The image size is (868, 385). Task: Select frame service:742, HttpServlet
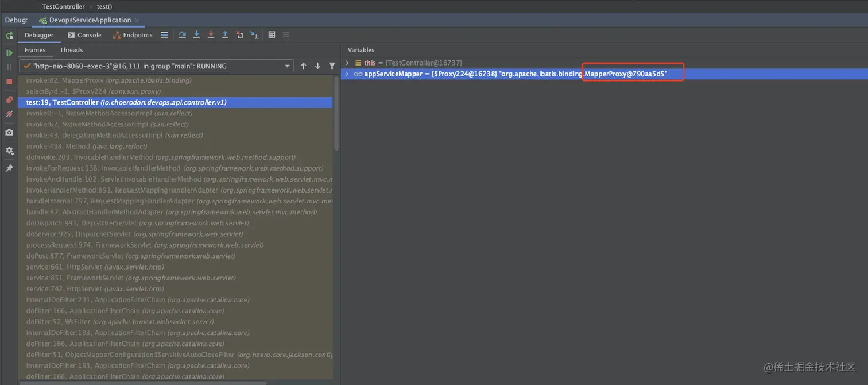[176, 289]
